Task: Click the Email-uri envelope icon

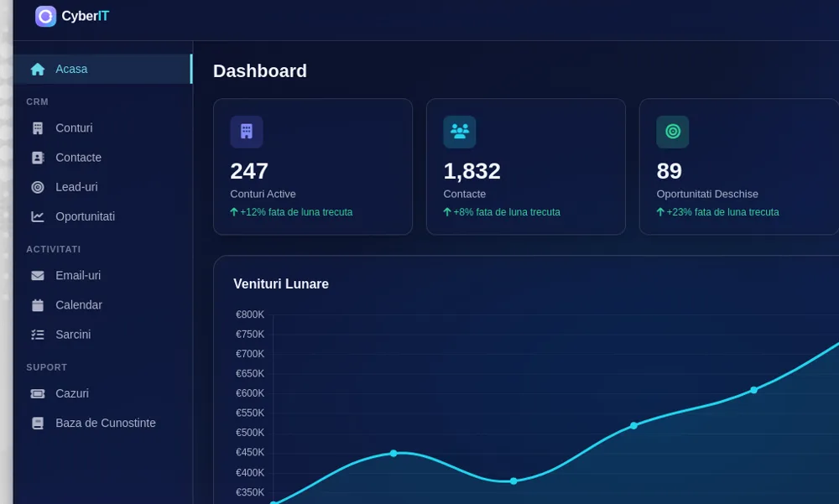Action: click(38, 276)
